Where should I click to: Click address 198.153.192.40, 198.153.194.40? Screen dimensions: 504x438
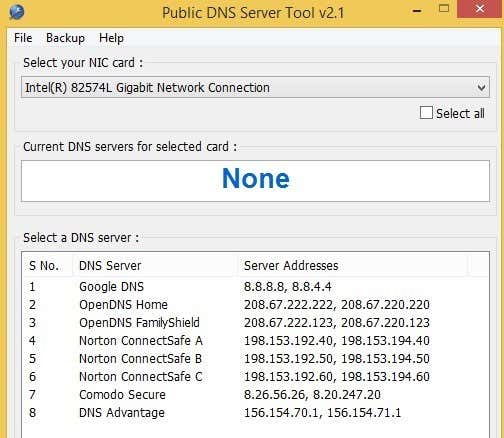pyautogui.click(x=337, y=341)
